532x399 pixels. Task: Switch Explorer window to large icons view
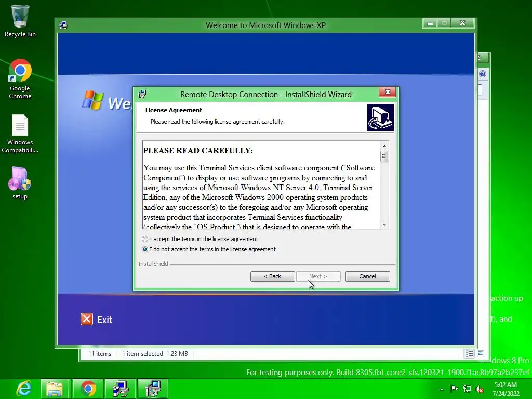click(x=481, y=353)
